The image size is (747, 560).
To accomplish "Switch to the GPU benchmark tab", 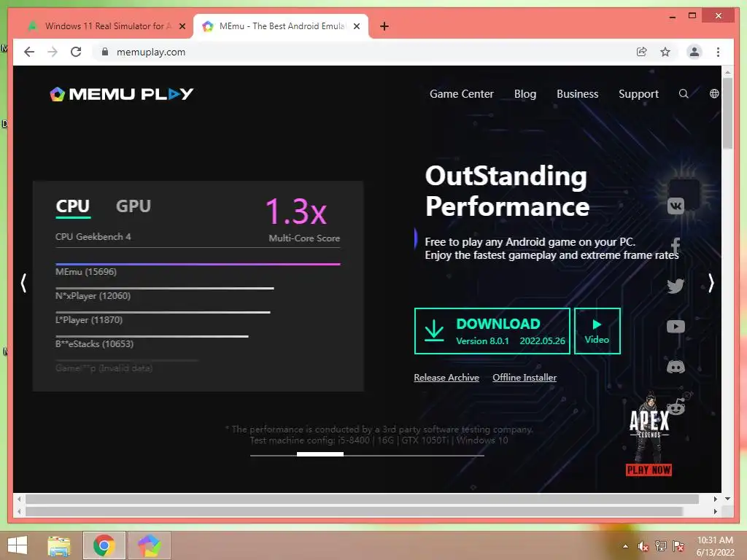I will click(133, 206).
